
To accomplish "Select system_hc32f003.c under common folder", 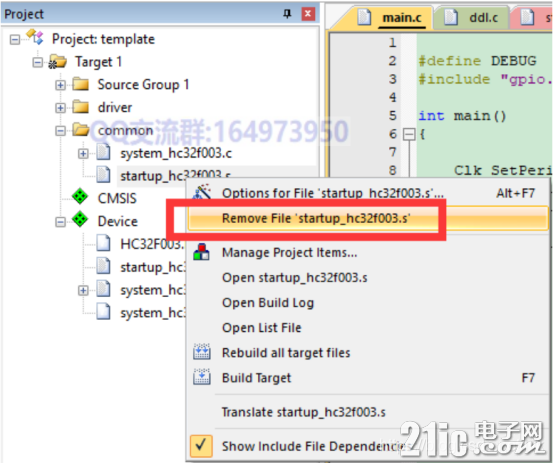I will coord(176,153).
